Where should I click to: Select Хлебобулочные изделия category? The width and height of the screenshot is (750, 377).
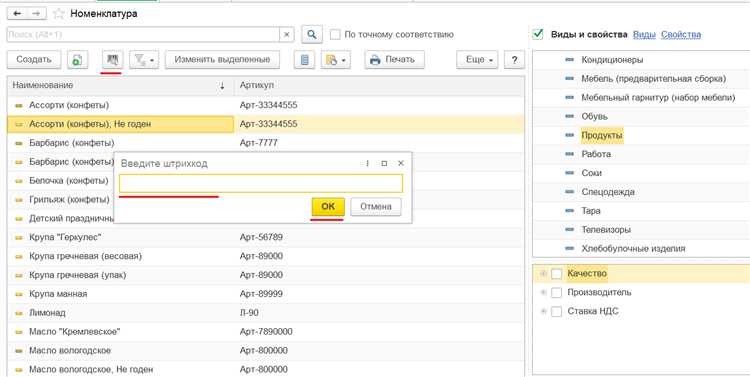tap(633, 249)
